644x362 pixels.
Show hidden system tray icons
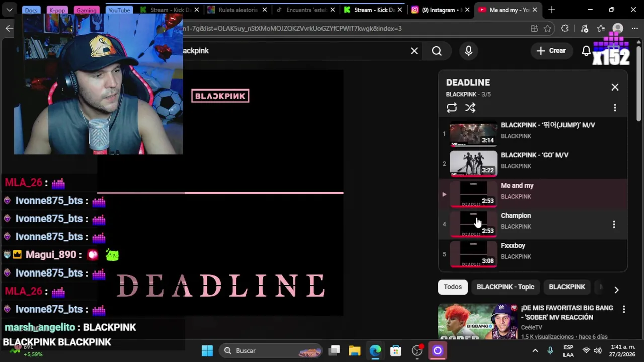(x=535, y=351)
